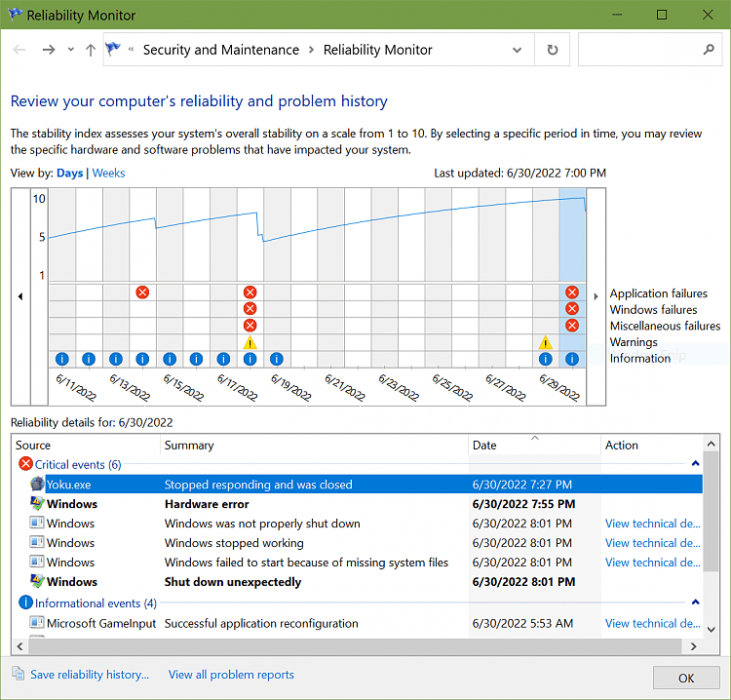
Task: Select information icon for 6/16/2022
Action: 196,359
